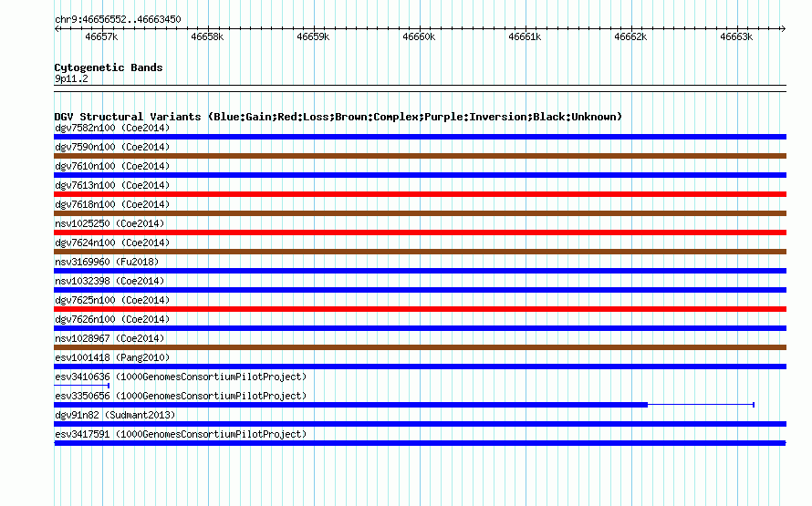Click the dgv7582n100 (Coe2014) variant label
The image size is (812, 506).
point(112,128)
